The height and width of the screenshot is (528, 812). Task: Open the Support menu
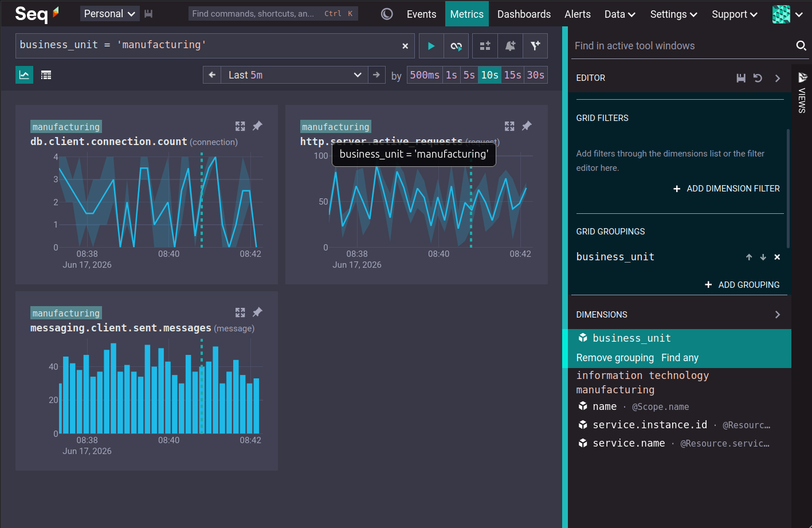[734, 14]
